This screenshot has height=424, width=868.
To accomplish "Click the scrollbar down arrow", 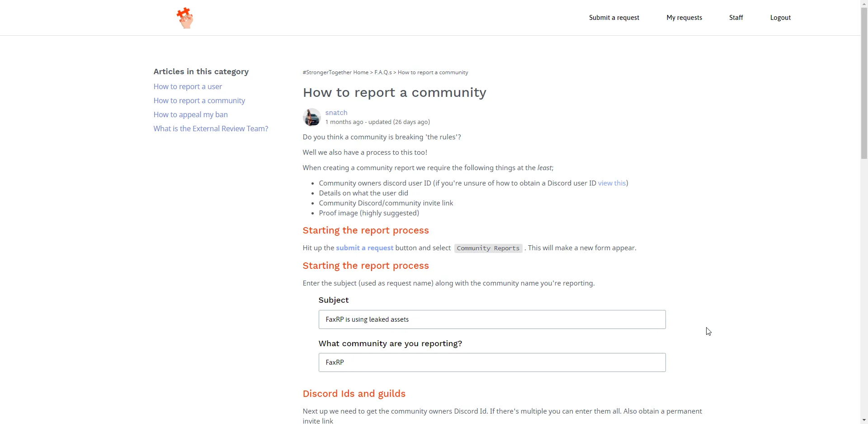I will coord(864,420).
